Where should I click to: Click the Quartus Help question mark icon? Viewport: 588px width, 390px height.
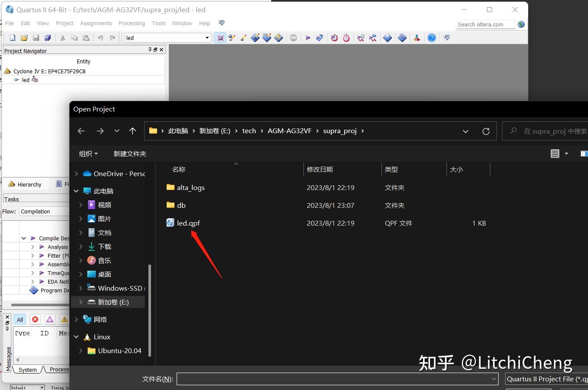[432, 38]
